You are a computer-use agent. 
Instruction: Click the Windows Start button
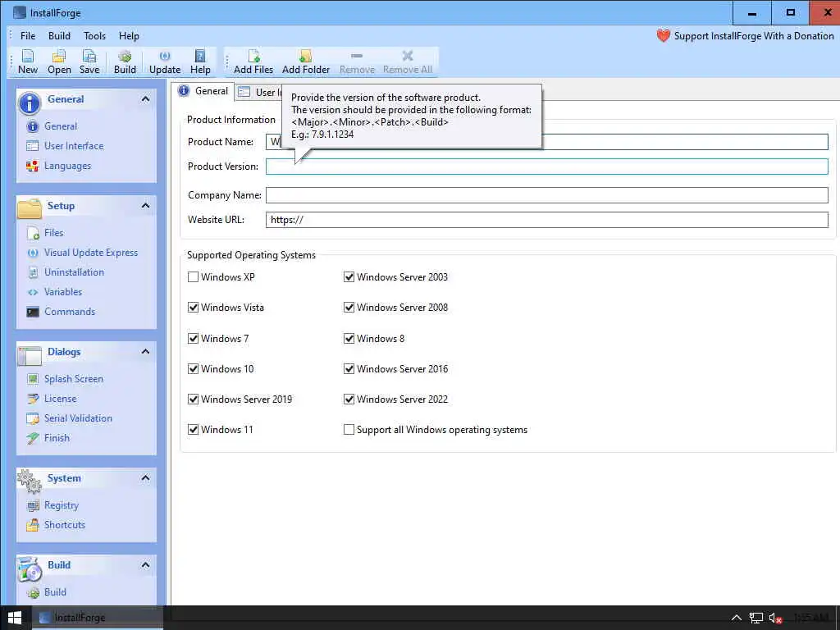coord(15,618)
